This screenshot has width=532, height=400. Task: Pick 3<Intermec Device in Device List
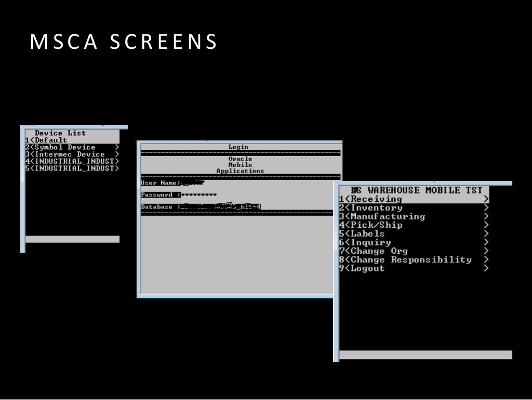[72, 154]
